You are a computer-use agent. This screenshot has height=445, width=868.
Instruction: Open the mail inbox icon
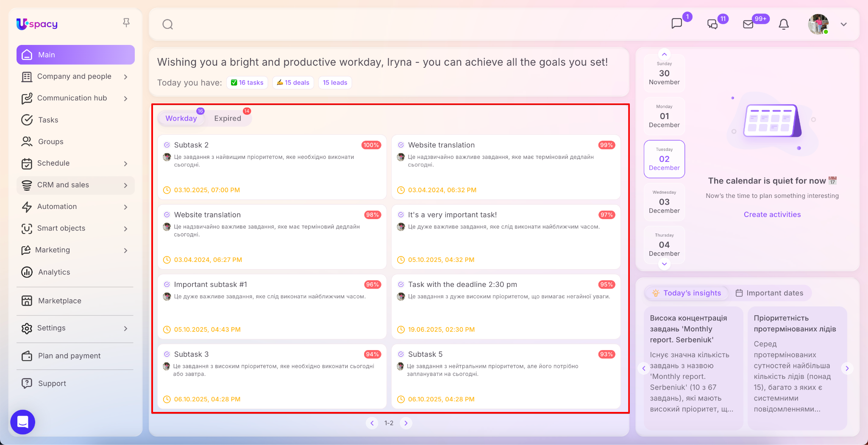pos(748,25)
